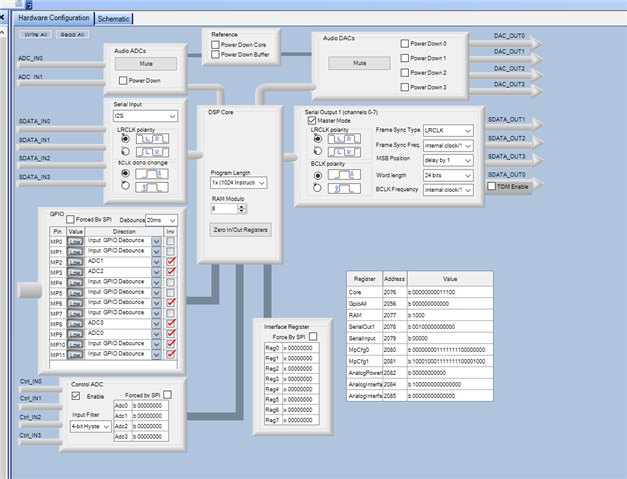
Task: Check Power Down 0 for DACs
Action: [405, 44]
